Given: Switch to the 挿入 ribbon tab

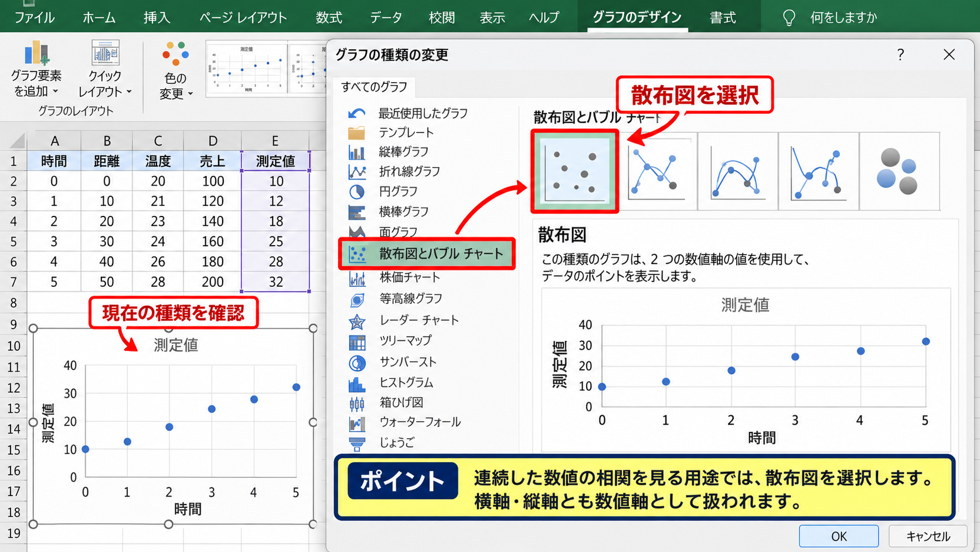Looking at the screenshot, I should [157, 18].
